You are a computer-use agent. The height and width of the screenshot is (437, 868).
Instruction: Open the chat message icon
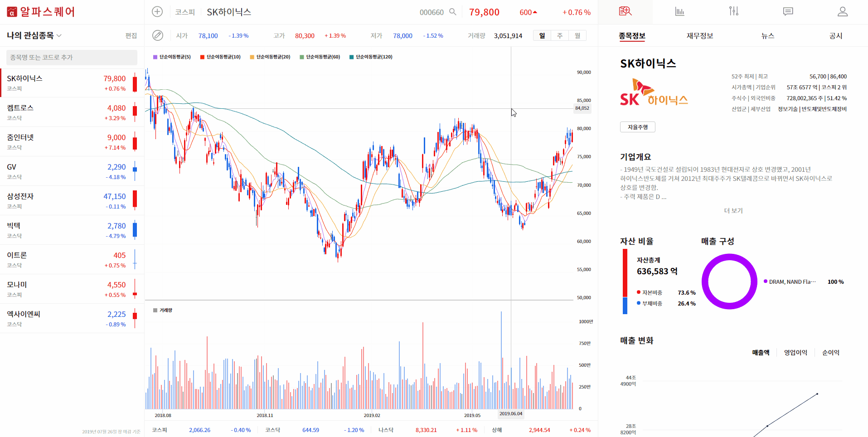tap(788, 11)
